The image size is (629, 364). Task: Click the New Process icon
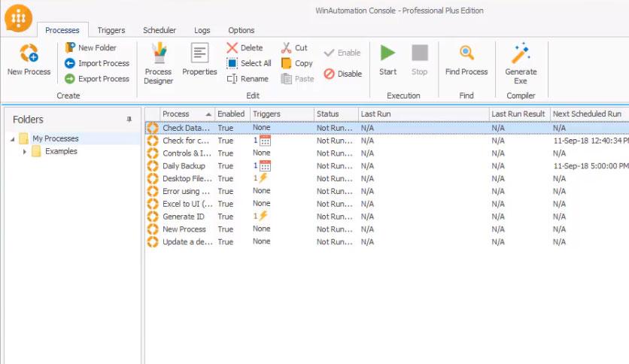pyautogui.click(x=29, y=53)
